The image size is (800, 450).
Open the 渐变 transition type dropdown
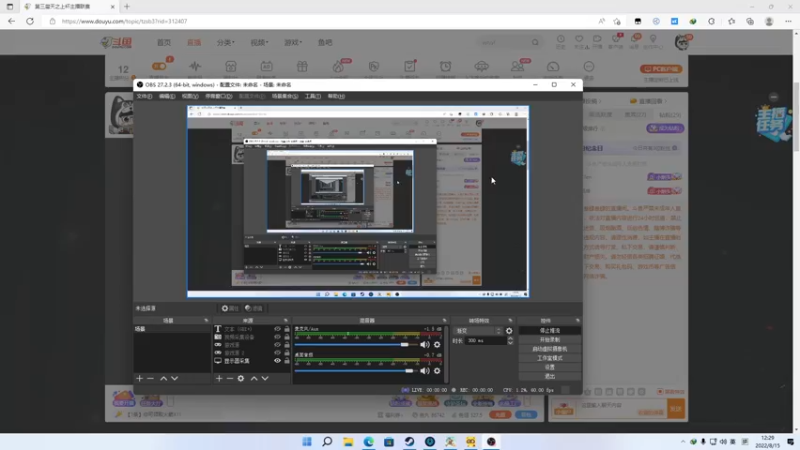tap(478, 331)
